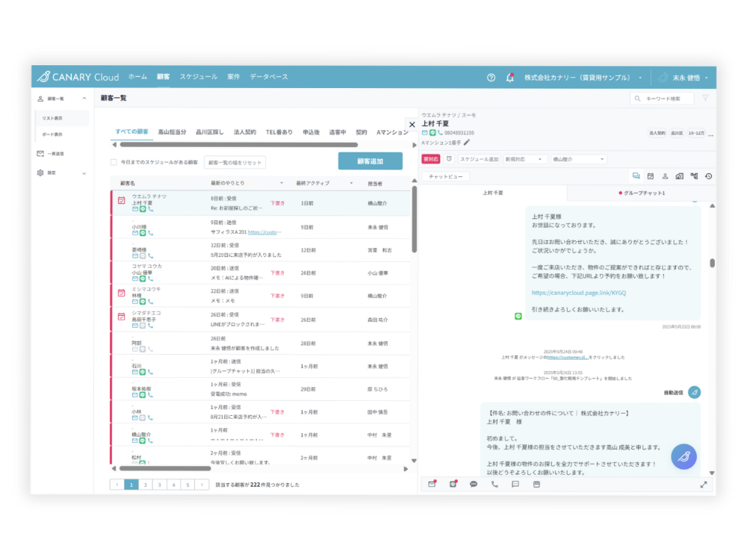The height and width of the screenshot is (560, 747).
Task: Click the 顧客追加 button
Action: [370, 161]
